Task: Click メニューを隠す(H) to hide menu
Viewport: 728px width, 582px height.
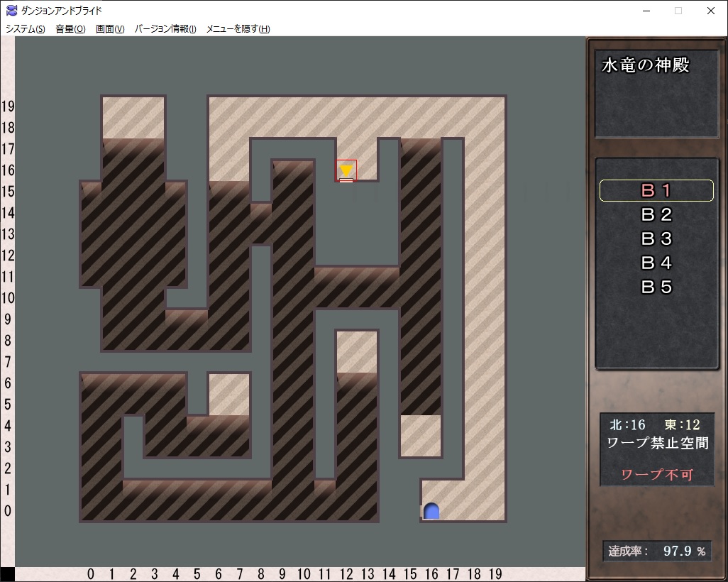Action: 238,29
